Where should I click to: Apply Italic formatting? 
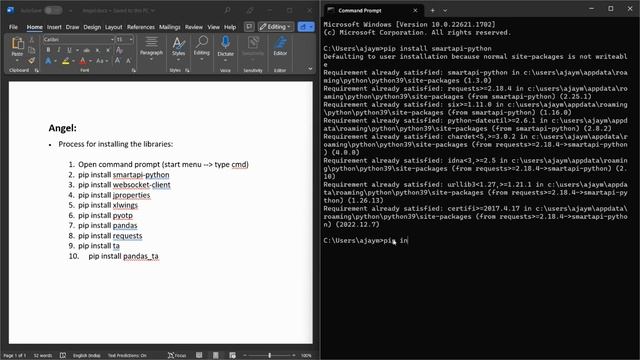[58, 50]
